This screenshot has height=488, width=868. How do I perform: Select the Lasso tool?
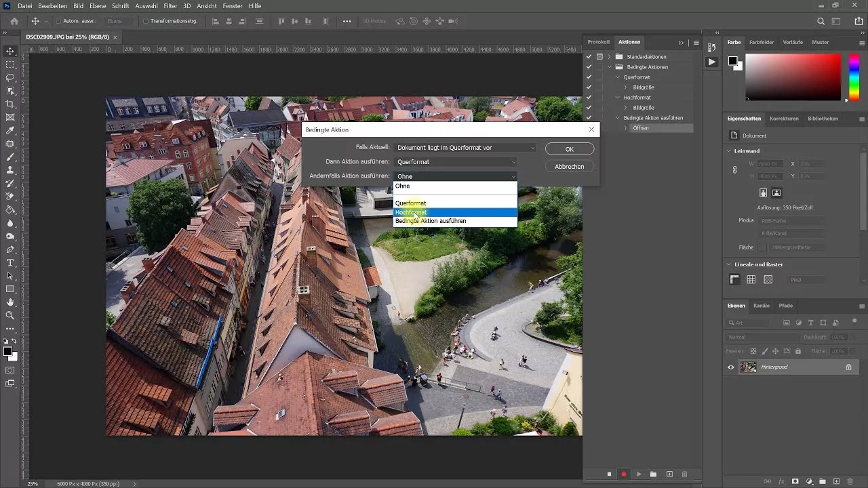coord(9,78)
